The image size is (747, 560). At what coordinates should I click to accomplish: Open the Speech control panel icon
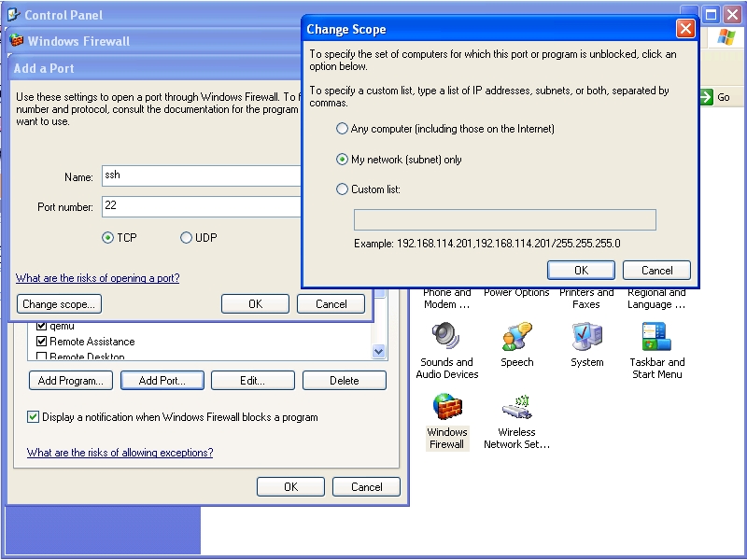pyautogui.click(x=516, y=338)
